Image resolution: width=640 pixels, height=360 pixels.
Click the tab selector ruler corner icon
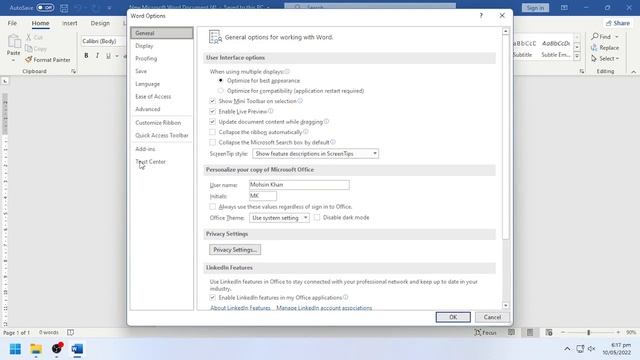click(5, 81)
